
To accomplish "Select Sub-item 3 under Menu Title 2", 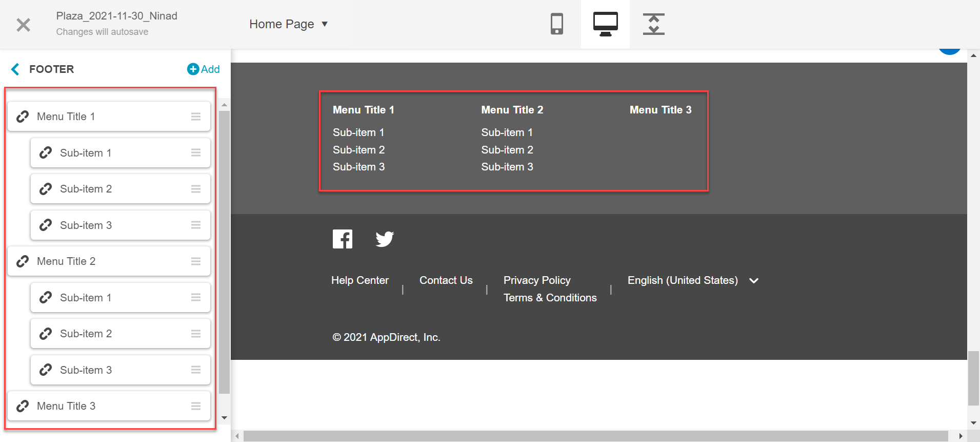I will pos(121,370).
